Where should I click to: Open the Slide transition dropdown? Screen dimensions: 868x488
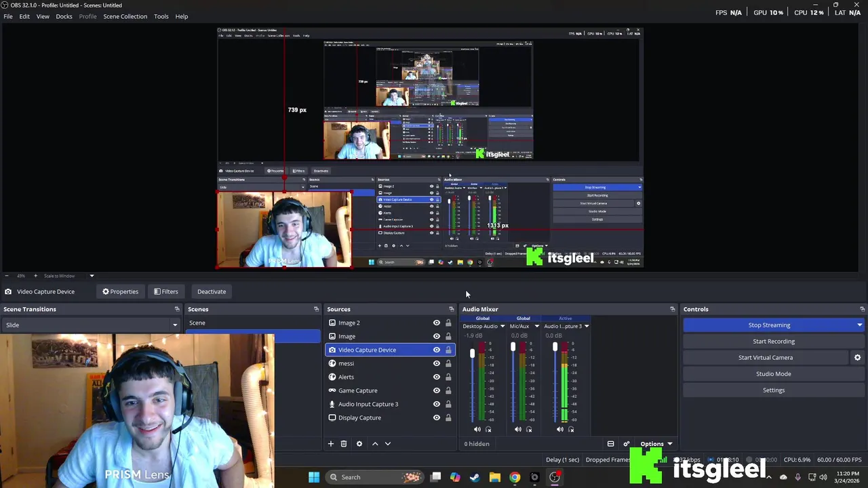click(x=92, y=325)
